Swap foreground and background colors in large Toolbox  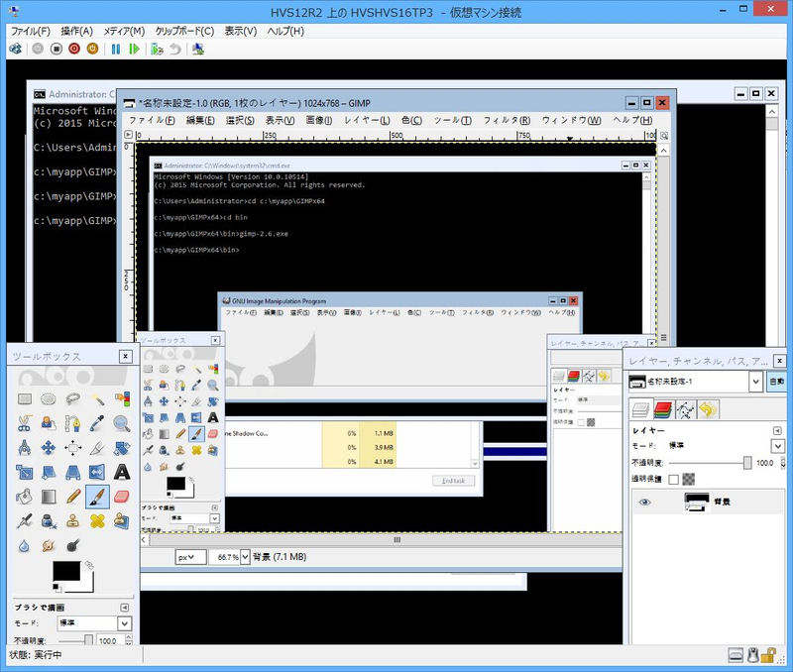[x=89, y=565]
